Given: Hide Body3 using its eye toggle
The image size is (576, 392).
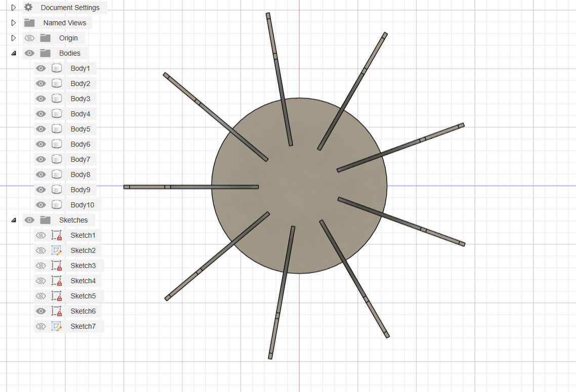Looking at the screenshot, I should pos(40,99).
